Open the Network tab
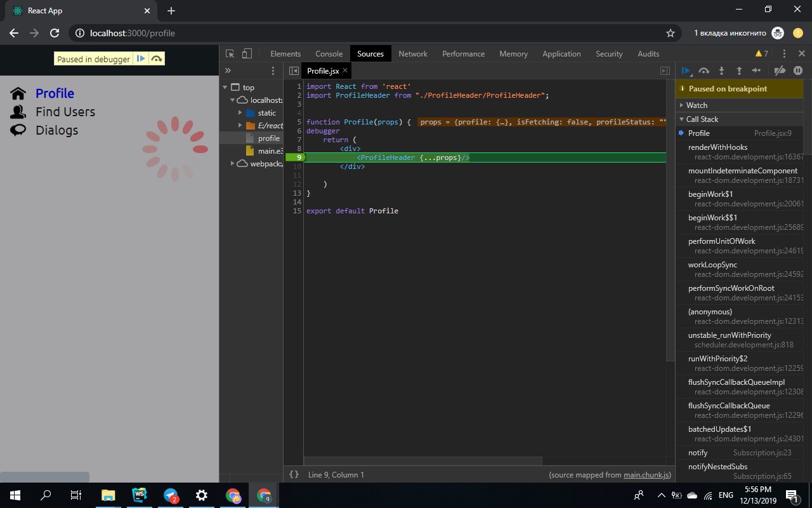 pyautogui.click(x=413, y=54)
